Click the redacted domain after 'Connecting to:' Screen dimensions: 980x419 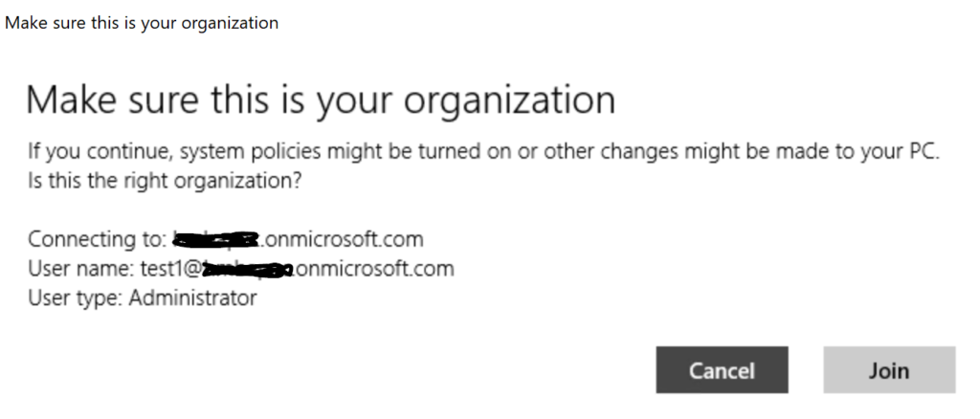pyautogui.click(x=216, y=238)
